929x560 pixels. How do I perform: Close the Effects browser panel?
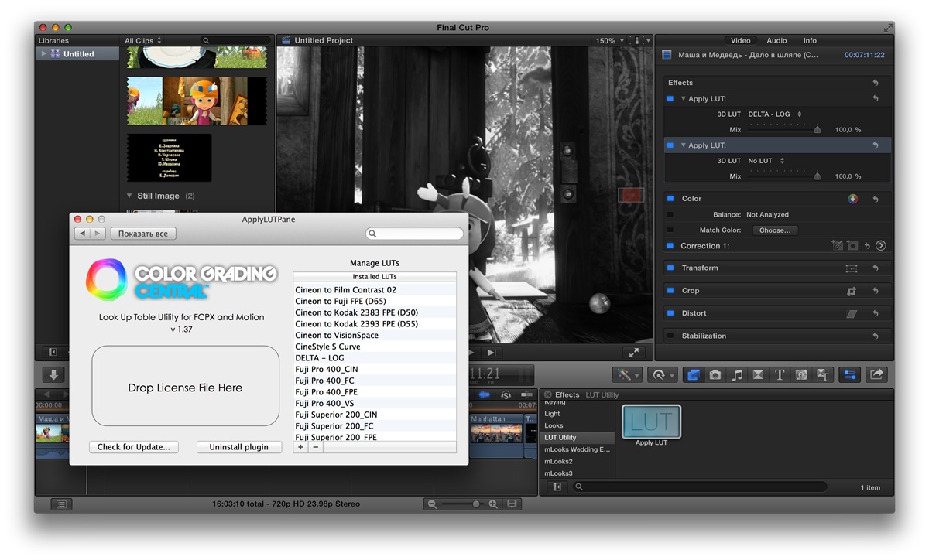click(547, 394)
